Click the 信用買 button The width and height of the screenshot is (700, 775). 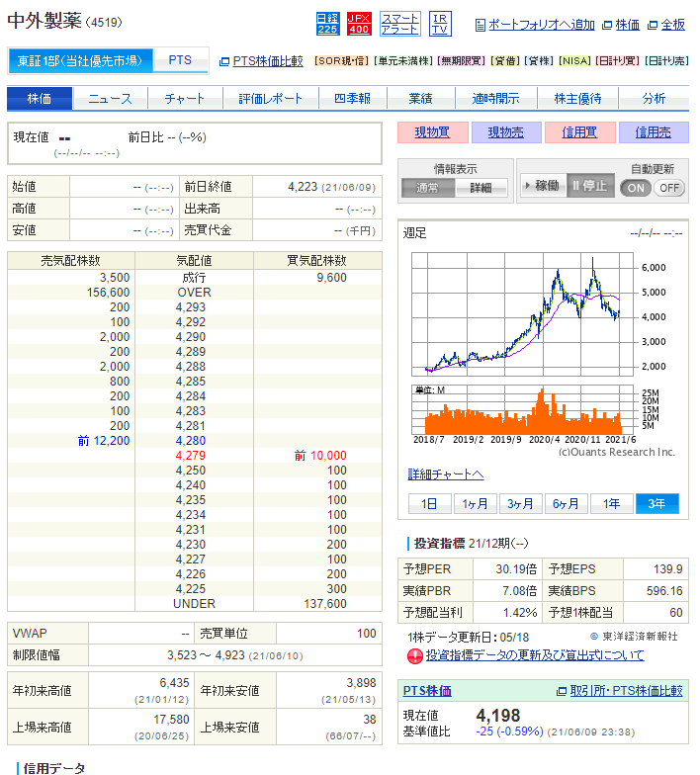pyautogui.click(x=579, y=132)
